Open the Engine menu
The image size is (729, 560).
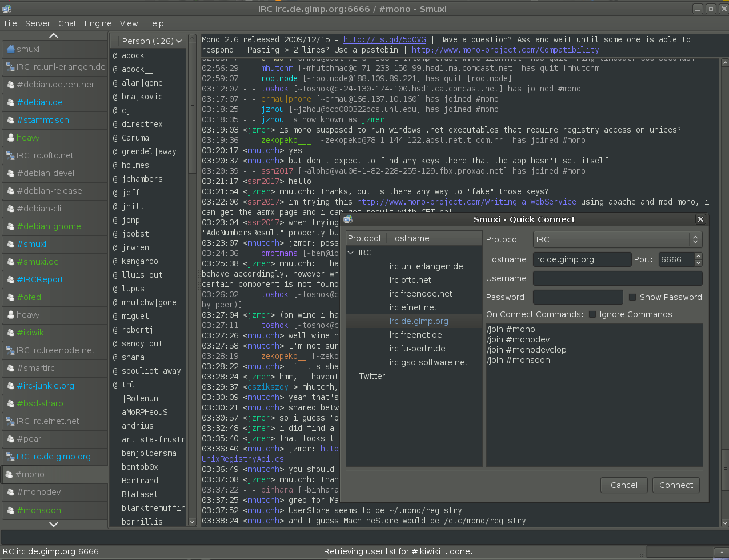coord(98,23)
